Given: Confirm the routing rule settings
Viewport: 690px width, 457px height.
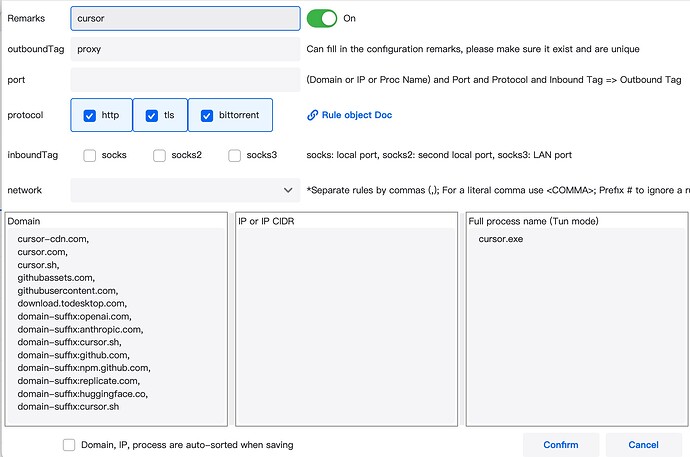Looking at the screenshot, I should point(561,445).
